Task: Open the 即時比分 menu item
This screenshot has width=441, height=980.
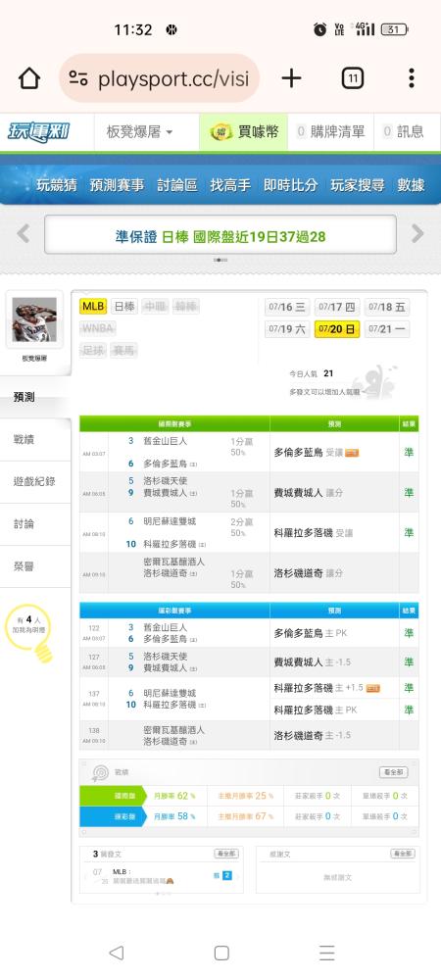Action: 290,185
